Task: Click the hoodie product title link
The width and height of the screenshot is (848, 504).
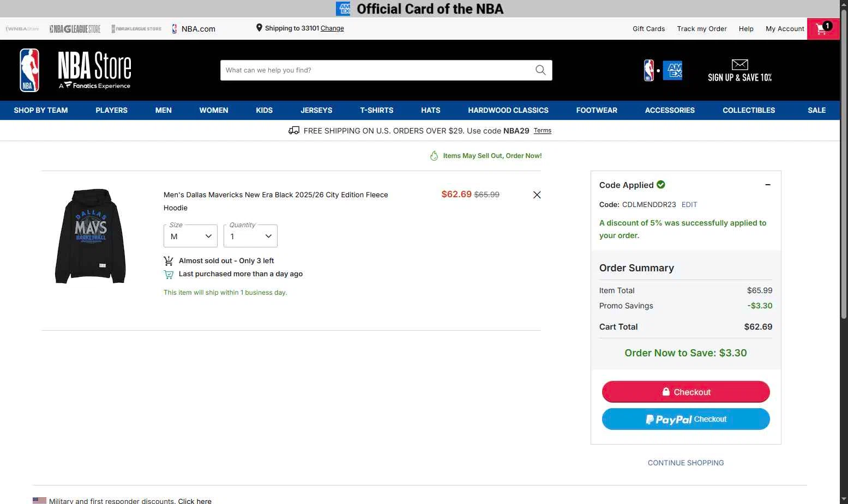Action: 276,201
